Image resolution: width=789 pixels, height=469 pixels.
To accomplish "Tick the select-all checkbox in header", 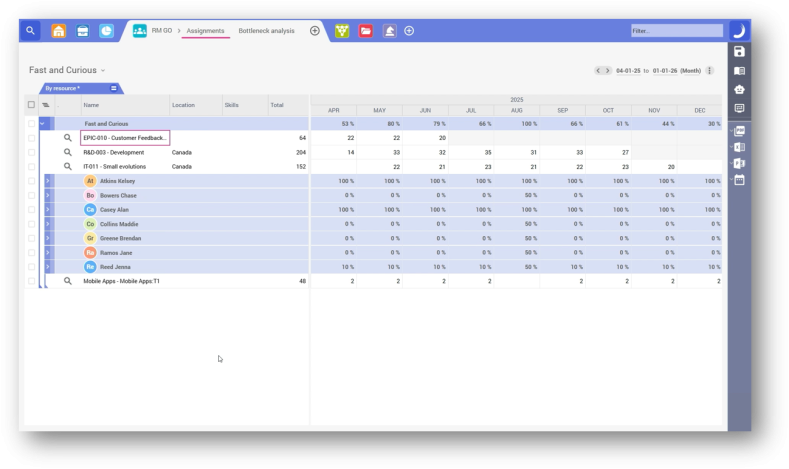I will [31, 105].
